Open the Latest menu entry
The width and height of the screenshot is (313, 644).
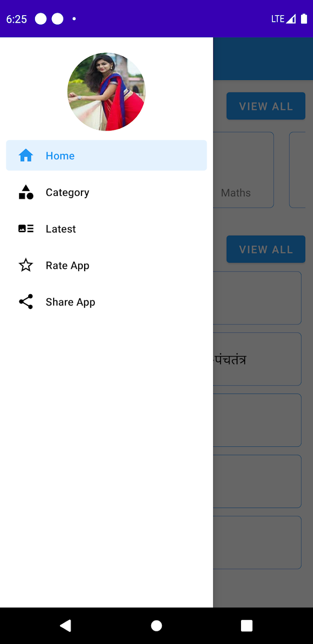(x=106, y=229)
